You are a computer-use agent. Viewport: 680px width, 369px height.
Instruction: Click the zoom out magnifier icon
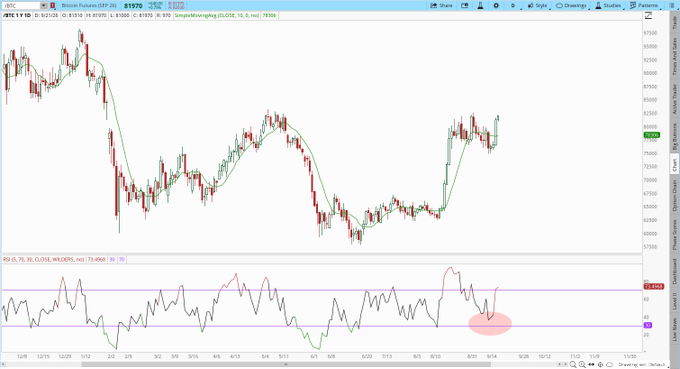point(573,365)
